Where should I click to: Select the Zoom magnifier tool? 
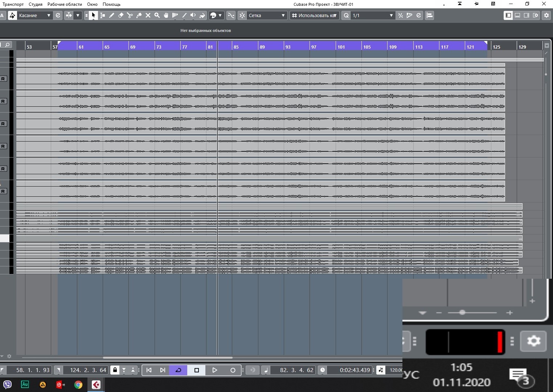pyautogui.click(x=157, y=15)
